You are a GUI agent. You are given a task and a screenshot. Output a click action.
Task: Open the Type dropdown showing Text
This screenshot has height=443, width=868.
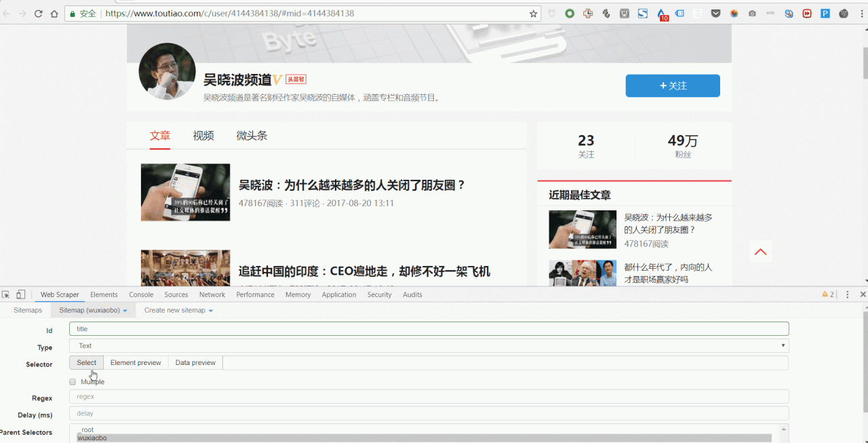429,346
